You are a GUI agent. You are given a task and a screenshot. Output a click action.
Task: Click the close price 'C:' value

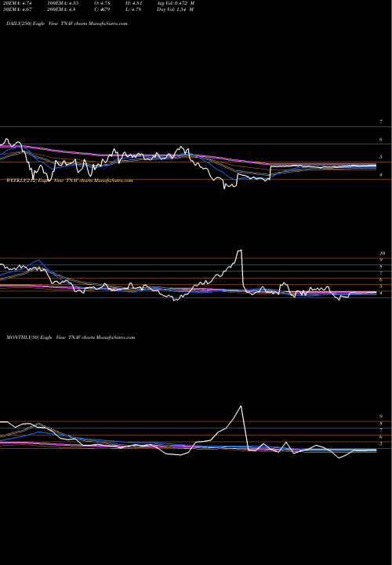(x=102, y=9)
